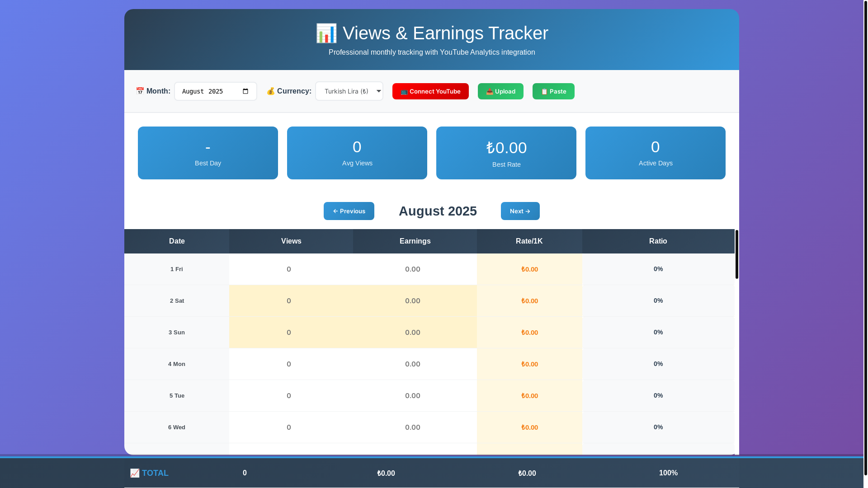Click the Ratio column header
Viewport: 868px width, 488px height.
click(658, 241)
